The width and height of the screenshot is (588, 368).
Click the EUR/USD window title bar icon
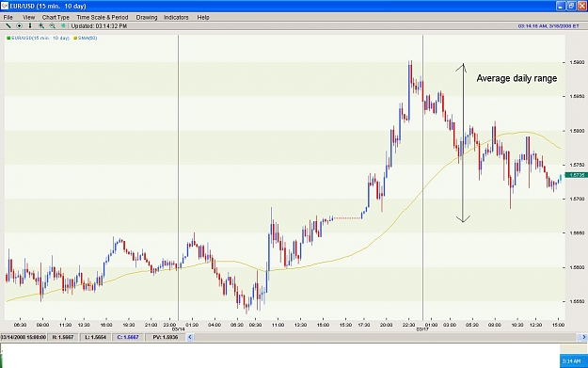(x=4, y=6)
